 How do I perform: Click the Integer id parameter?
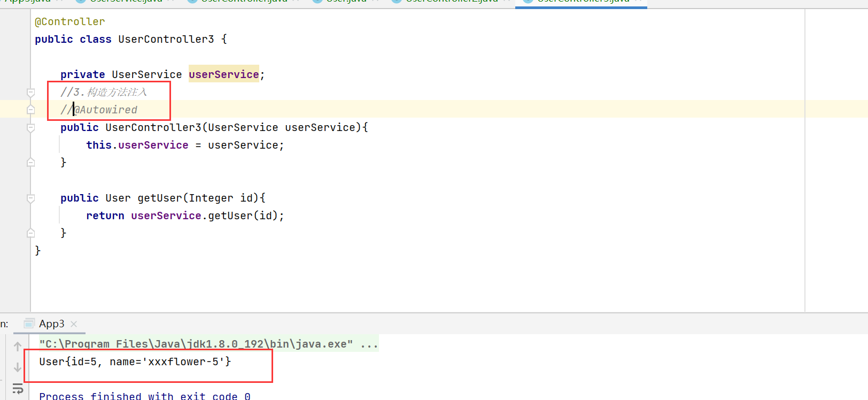coord(221,198)
